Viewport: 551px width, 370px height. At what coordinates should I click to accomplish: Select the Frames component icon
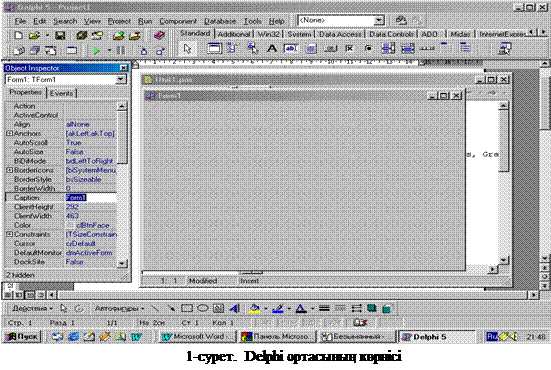[214, 48]
